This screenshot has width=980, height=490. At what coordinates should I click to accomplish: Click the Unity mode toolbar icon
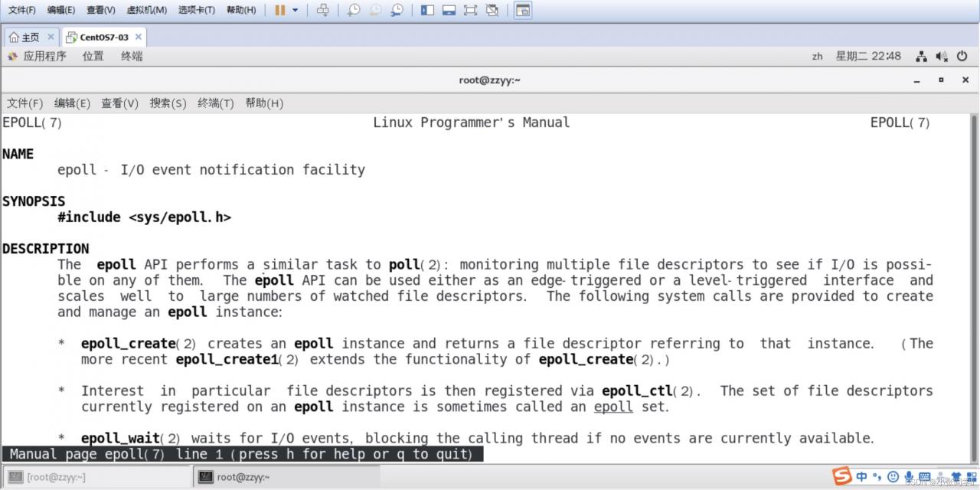coord(492,10)
